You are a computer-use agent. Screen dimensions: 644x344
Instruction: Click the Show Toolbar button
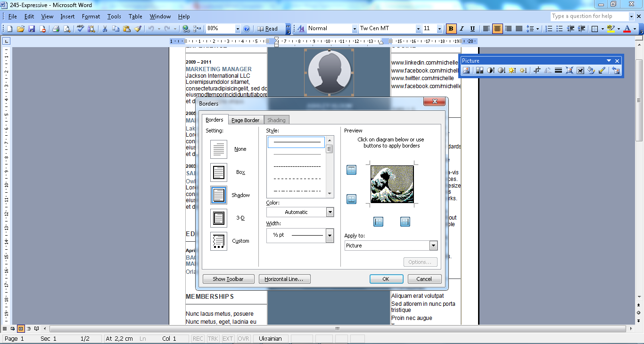pos(228,279)
